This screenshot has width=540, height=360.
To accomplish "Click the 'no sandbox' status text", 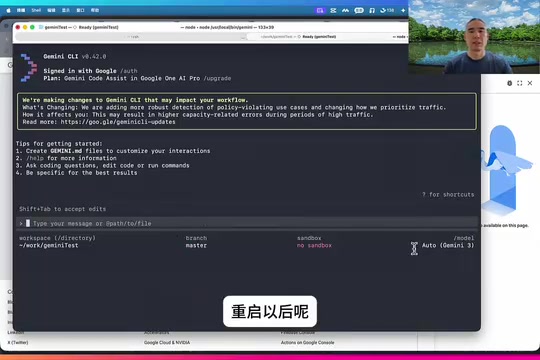I will [x=314, y=246].
